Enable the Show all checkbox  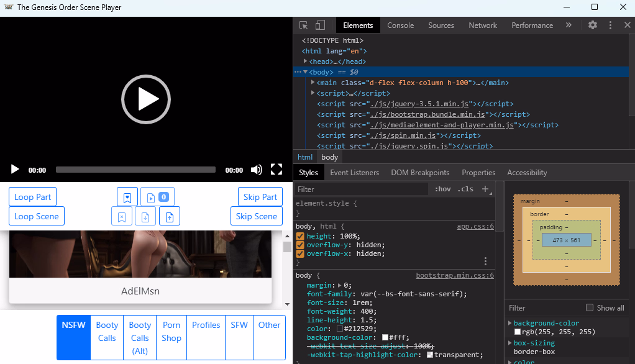[x=590, y=308]
